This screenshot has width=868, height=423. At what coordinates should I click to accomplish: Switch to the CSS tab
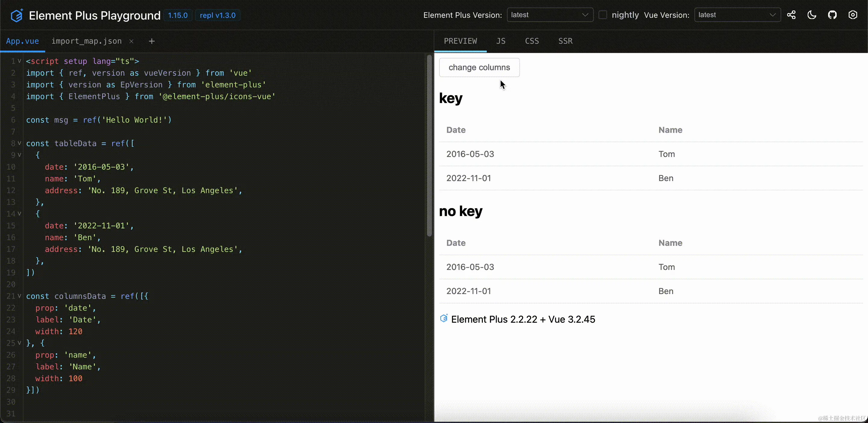(531, 41)
